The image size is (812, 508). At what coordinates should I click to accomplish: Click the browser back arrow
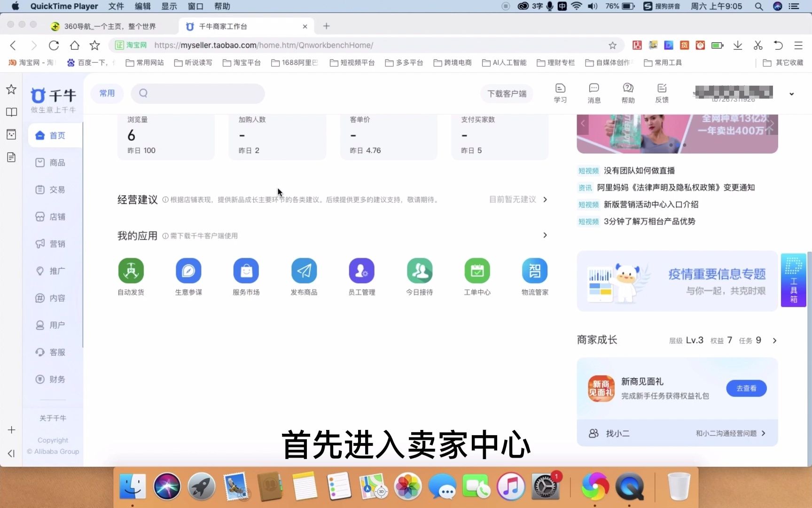coord(13,45)
